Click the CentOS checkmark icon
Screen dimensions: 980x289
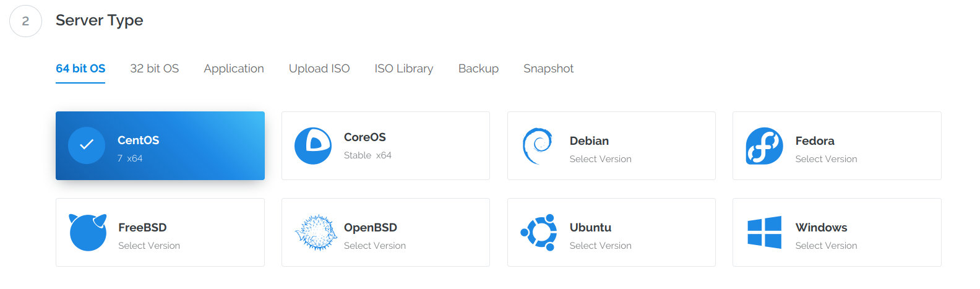point(87,145)
